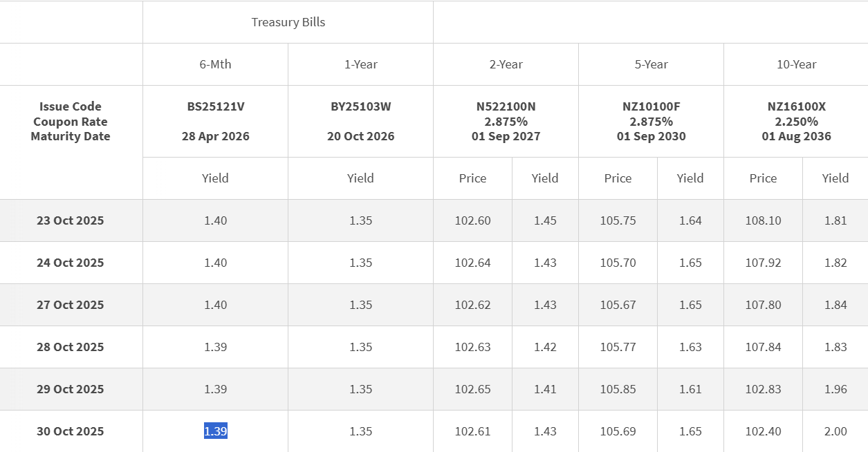868x452 pixels.
Task: Select the highlighted 1.39 yield value
Action: 214,431
